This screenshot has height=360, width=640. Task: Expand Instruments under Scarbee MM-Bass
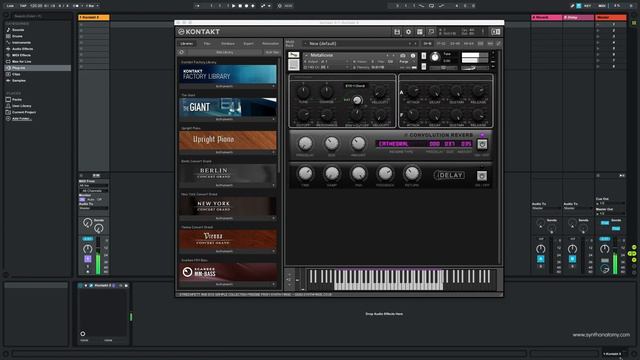(x=228, y=284)
